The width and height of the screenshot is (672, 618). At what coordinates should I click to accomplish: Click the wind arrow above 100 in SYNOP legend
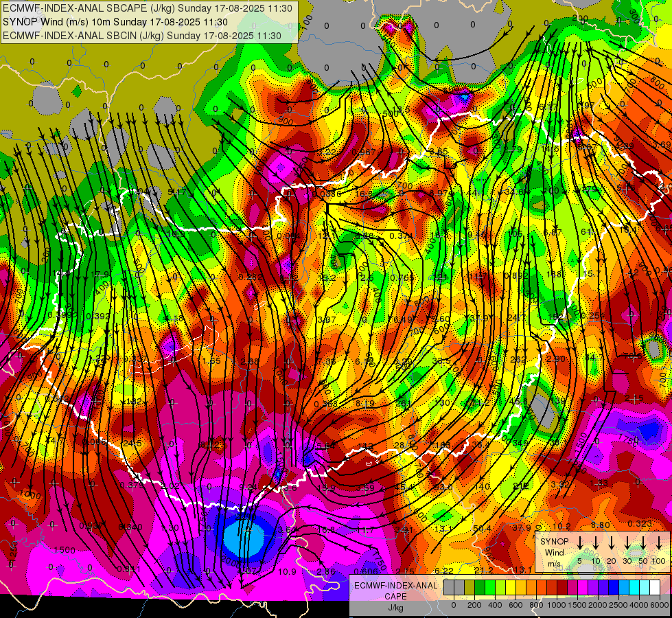pyautogui.click(x=659, y=543)
